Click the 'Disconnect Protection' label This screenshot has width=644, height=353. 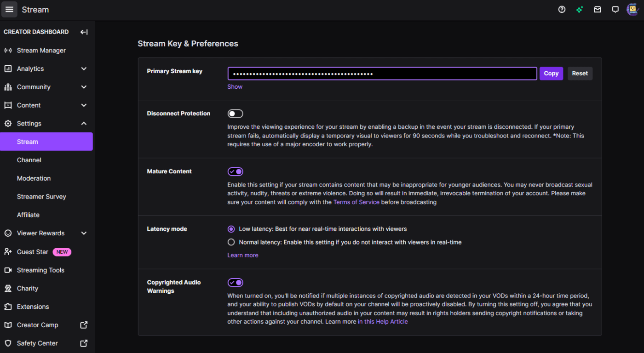tap(178, 114)
